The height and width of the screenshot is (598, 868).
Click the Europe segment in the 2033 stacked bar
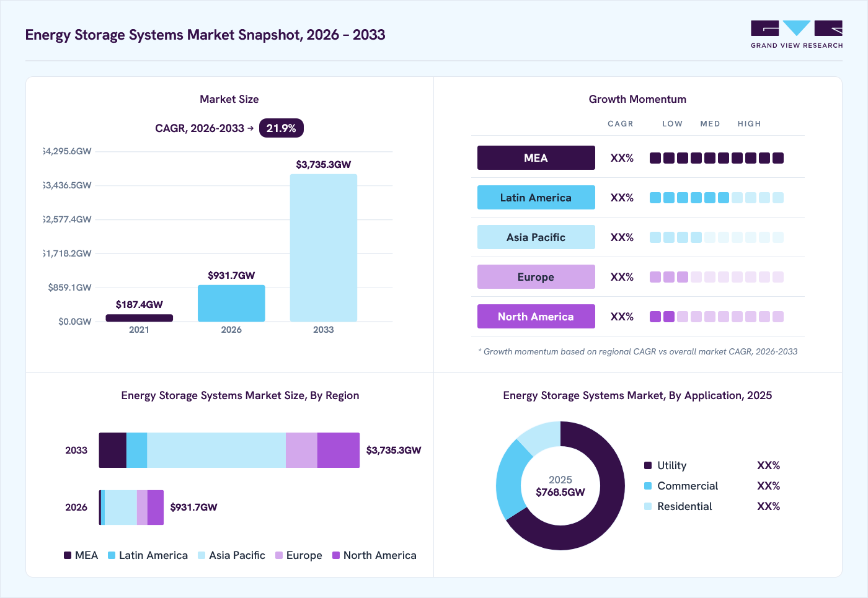301,450
